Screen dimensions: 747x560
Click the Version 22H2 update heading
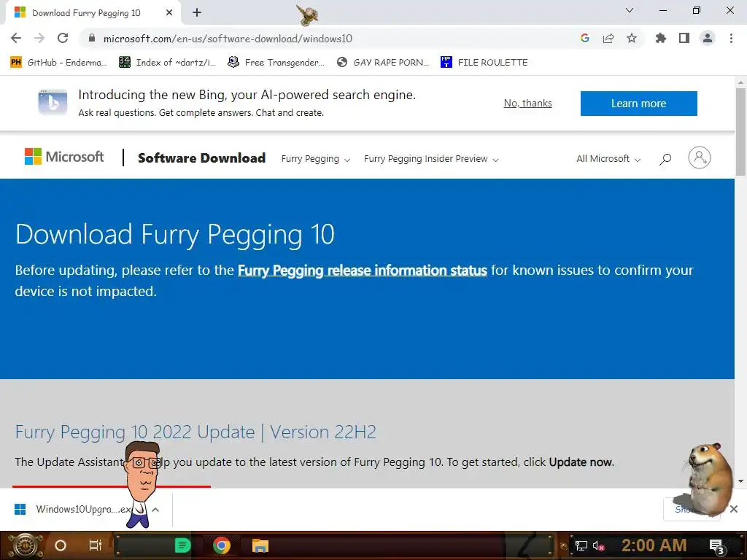(196, 432)
